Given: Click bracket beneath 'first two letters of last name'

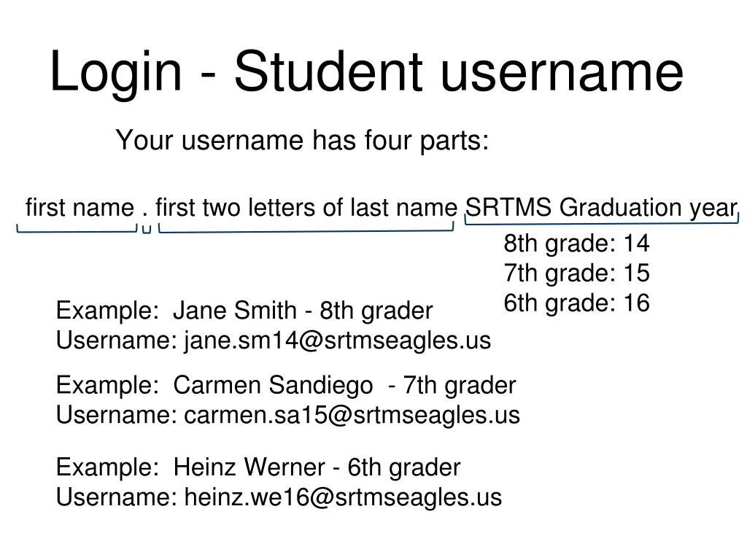Looking at the screenshot, I should (306, 231).
